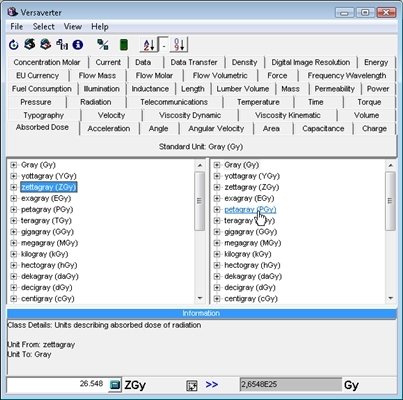
Task: Open the Fuel Consumption tab
Action: (x=42, y=89)
